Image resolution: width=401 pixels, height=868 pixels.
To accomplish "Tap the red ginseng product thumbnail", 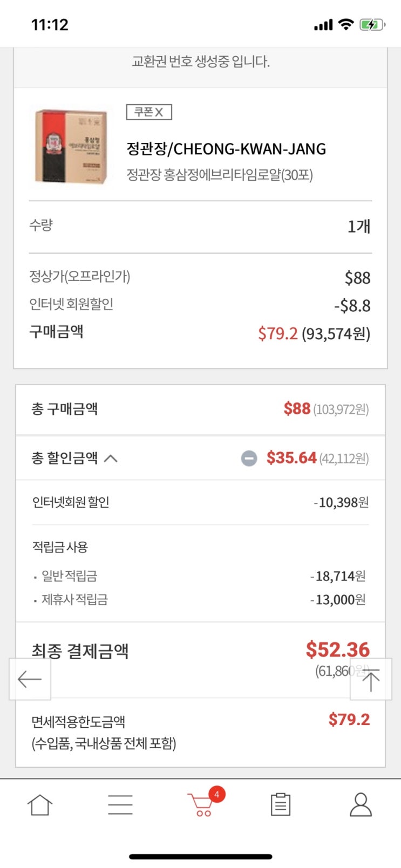I will point(71,146).
